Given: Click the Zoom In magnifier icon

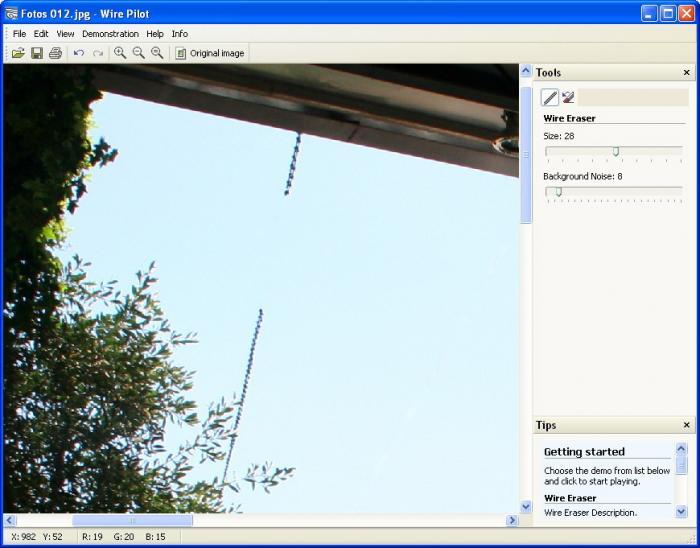Looking at the screenshot, I should tap(120, 53).
